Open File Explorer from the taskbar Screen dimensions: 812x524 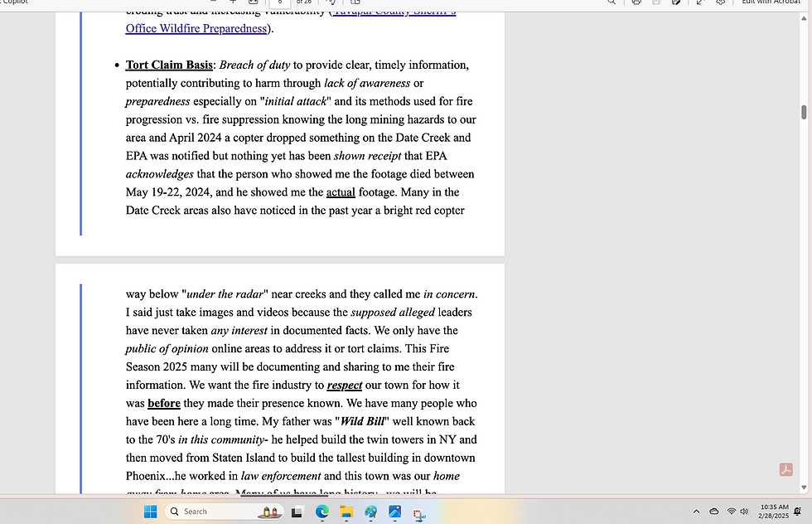(x=346, y=512)
